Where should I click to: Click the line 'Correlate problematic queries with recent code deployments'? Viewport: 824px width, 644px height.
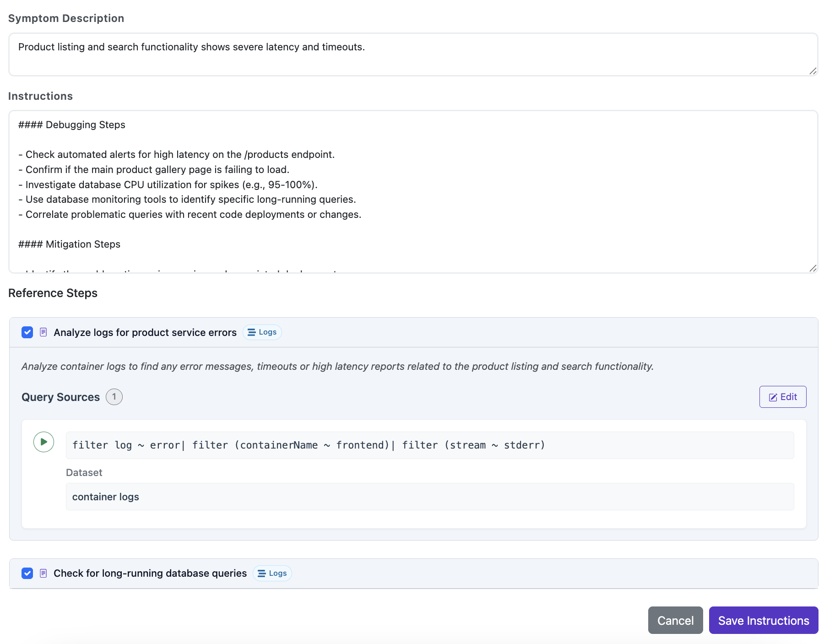[190, 215]
